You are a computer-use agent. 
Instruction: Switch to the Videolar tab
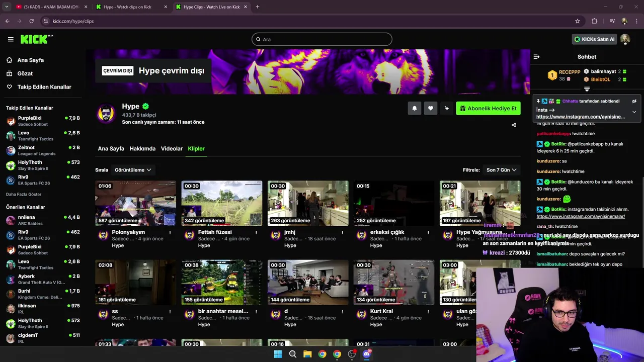(172, 149)
